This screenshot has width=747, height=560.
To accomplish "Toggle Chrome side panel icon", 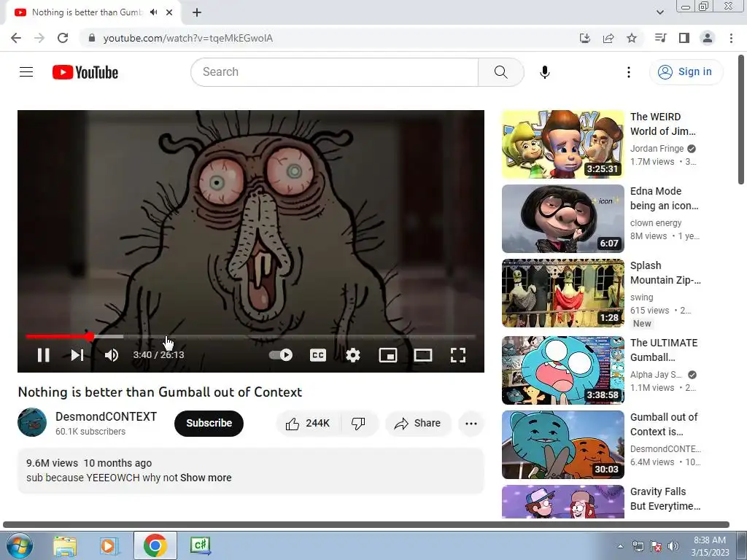I will (684, 38).
